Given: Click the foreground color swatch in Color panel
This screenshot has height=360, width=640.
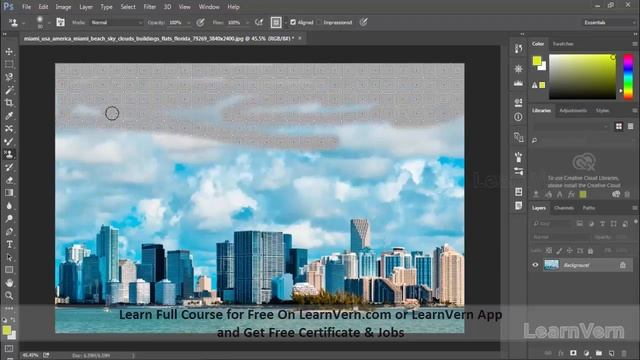Looking at the screenshot, I should click(x=537, y=61).
